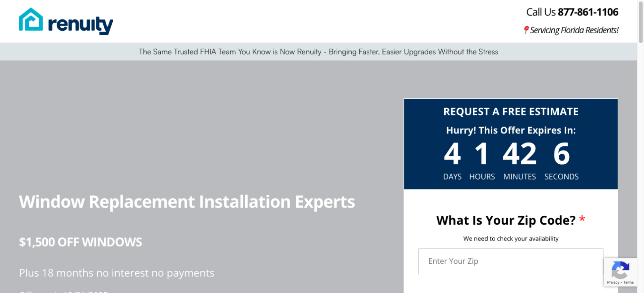
Task: Click the Window Replacement Installation Experts headline
Action: click(x=187, y=202)
